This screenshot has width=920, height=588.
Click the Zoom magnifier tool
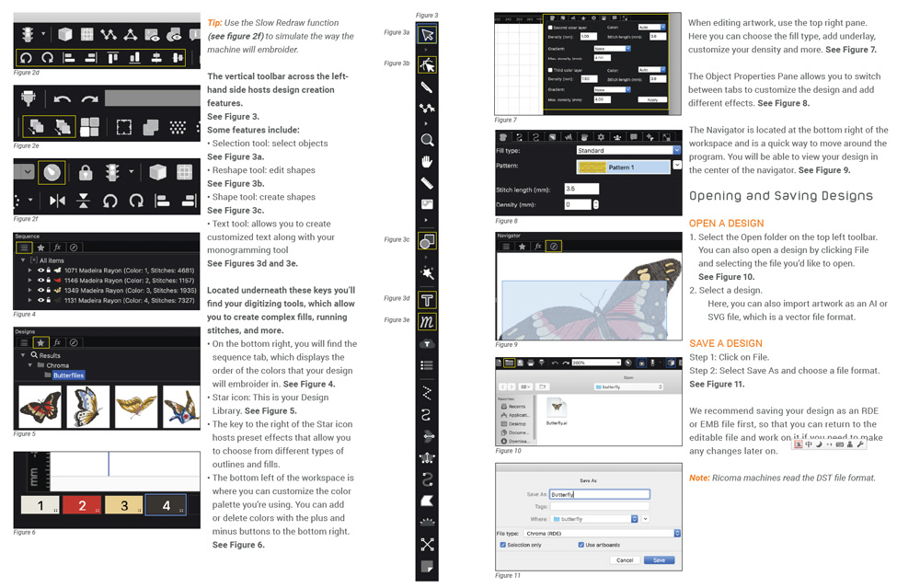[427, 140]
